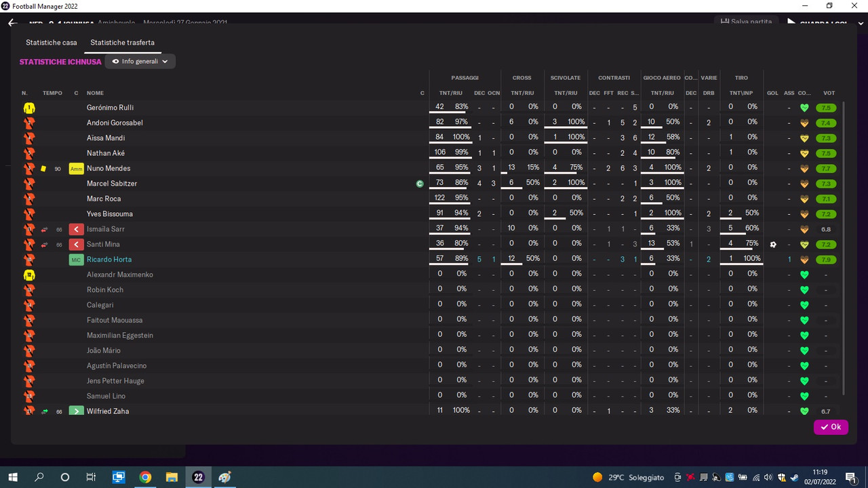The height and width of the screenshot is (488, 868).
Task: Sort by PASSAGGI TNT/RIU column header
Action: (x=450, y=93)
